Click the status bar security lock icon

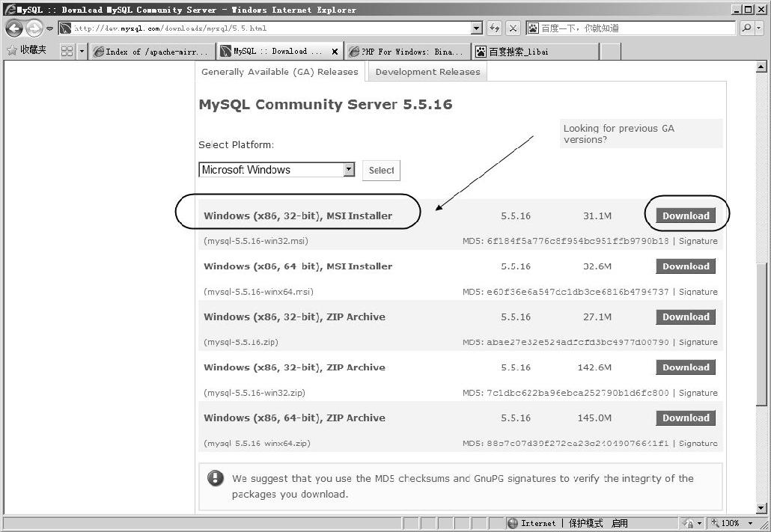point(689,523)
